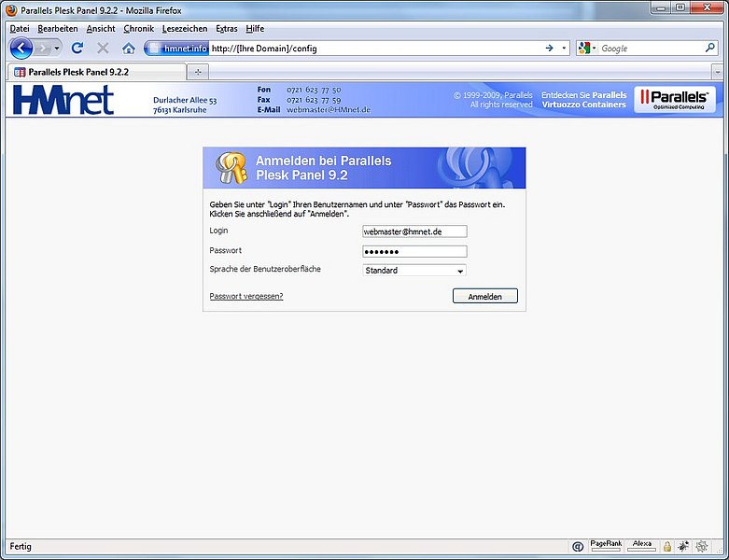
Task: Click the Anmelden bei Parallels Plesk Panel heading
Action: point(324,168)
